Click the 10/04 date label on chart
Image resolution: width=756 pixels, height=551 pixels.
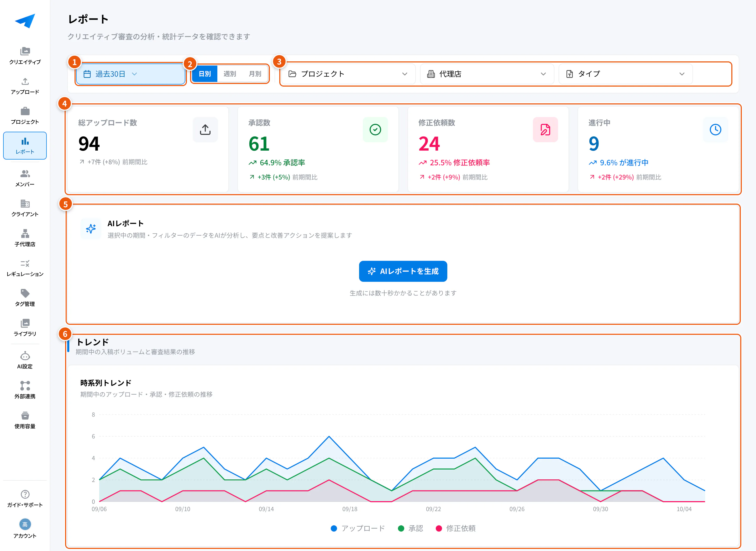point(684,509)
